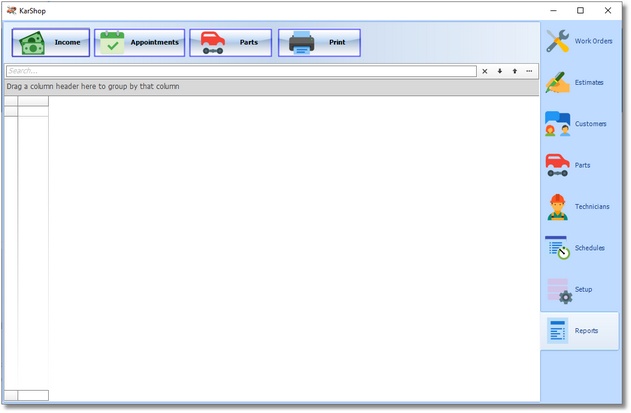Open the Customers section
The image size is (631, 413).
click(x=579, y=124)
